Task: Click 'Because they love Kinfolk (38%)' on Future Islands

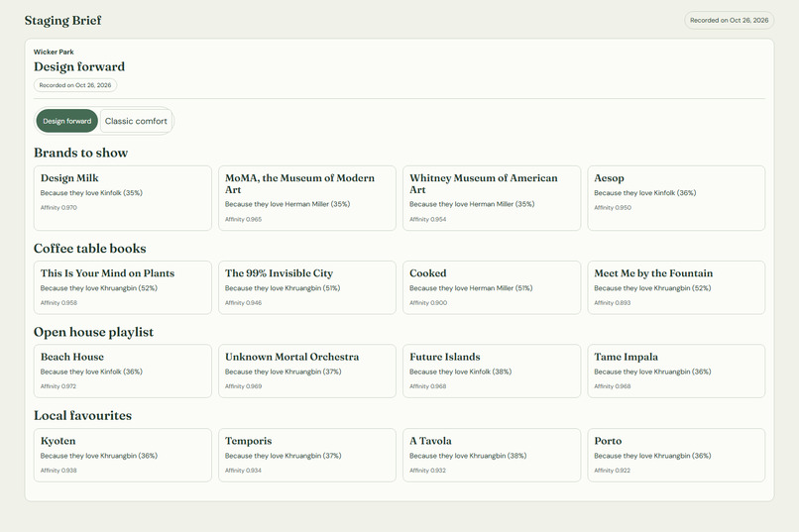Action: [461, 372]
